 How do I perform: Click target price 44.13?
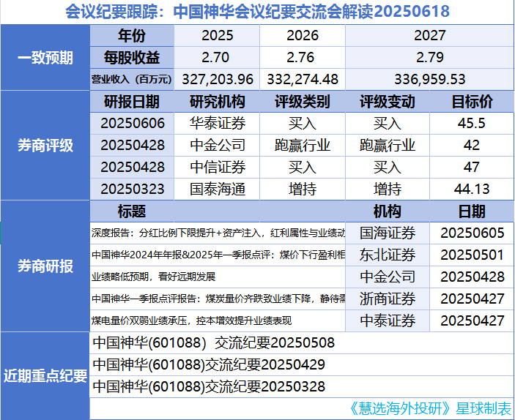(472, 189)
